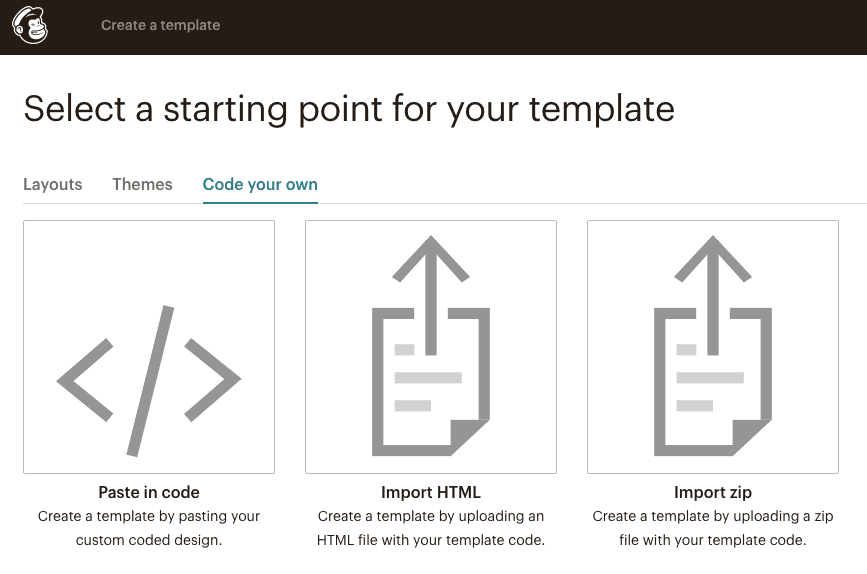Click the uploading an HTML file description
Viewport: 867px width, 574px height.
tap(431, 528)
